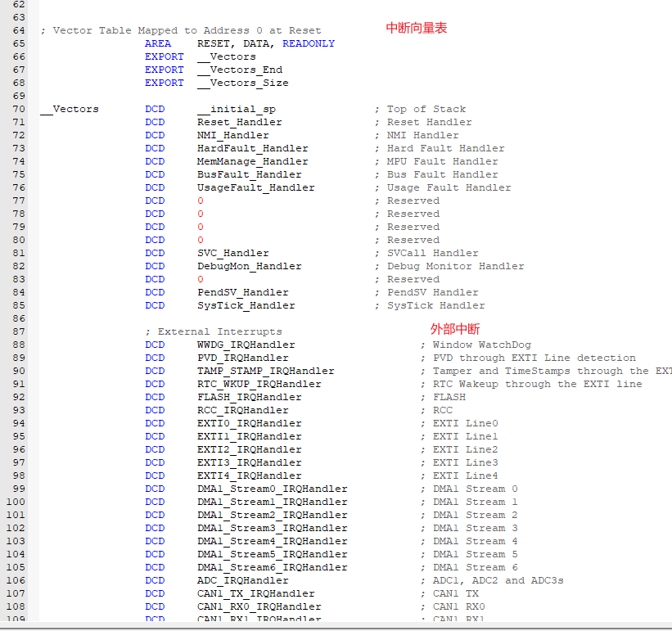Click the 'ADC1, ADC2 and ADC3s' comment
The width and height of the screenshot is (672, 631).
(x=498, y=580)
